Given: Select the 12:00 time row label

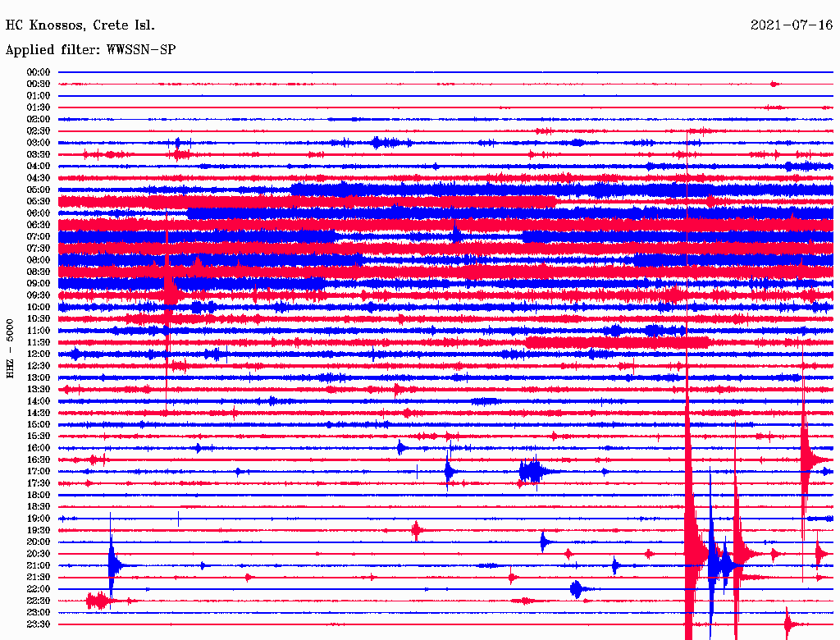Looking at the screenshot, I should [38, 354].
